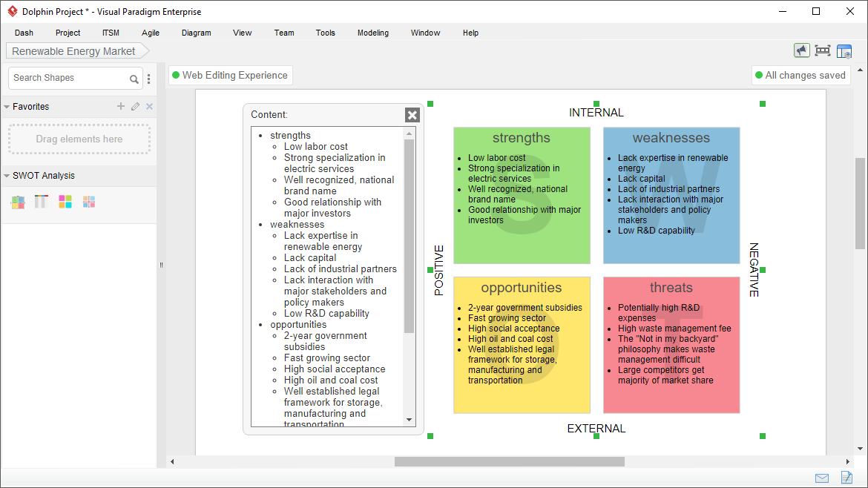Open the ITSM menu
The image size is (868, 488).
click(x=111, y=33)
